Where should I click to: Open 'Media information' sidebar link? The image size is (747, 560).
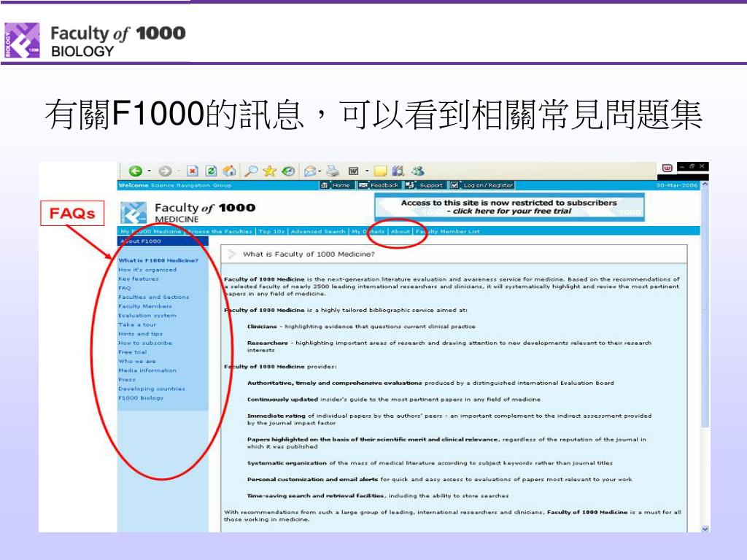tap(147, 370)
